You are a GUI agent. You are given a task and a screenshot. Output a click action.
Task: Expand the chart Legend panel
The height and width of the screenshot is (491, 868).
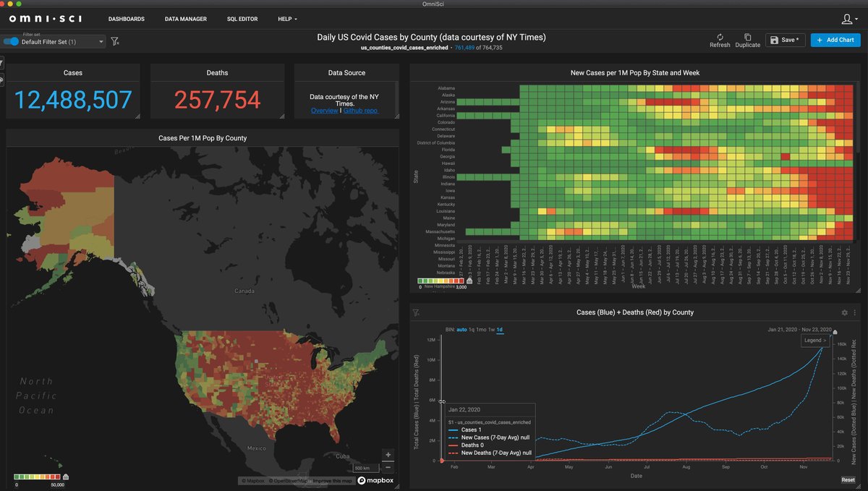tap(814, 340)
